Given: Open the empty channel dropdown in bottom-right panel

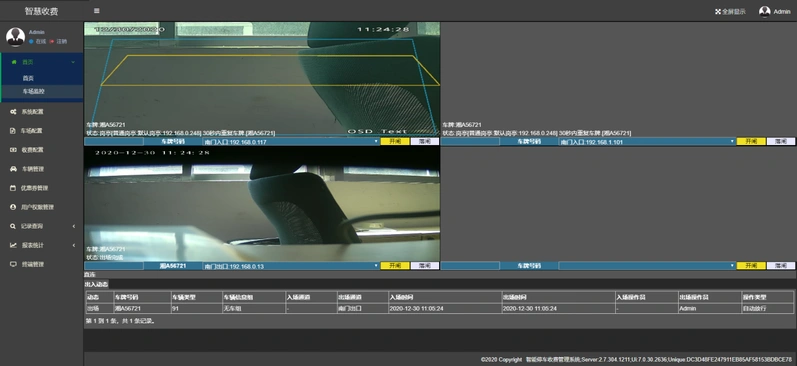Looking at the screenshot, I should 647,266.
